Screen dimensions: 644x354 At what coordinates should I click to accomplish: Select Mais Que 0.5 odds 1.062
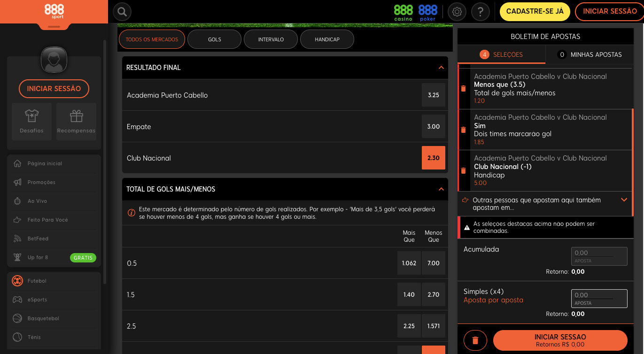click(x=409, y=263)
